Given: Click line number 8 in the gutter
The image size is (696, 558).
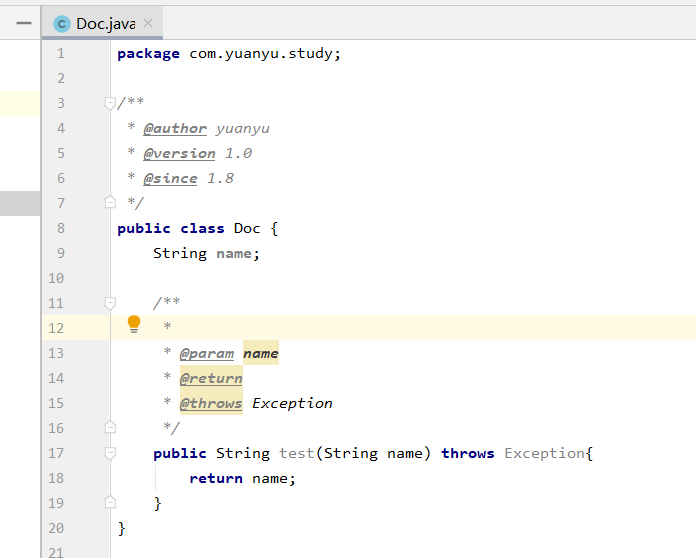Looking at the screenshot, I should click(61, 228).
